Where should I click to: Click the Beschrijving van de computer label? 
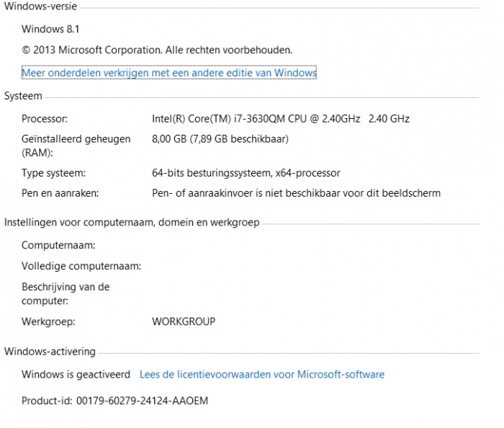(66, 294)
